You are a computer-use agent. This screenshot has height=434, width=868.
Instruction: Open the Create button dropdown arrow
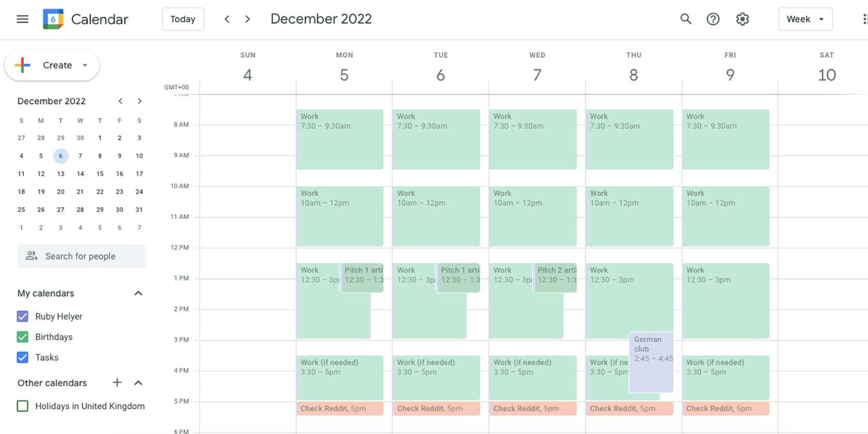pos(84,65)
